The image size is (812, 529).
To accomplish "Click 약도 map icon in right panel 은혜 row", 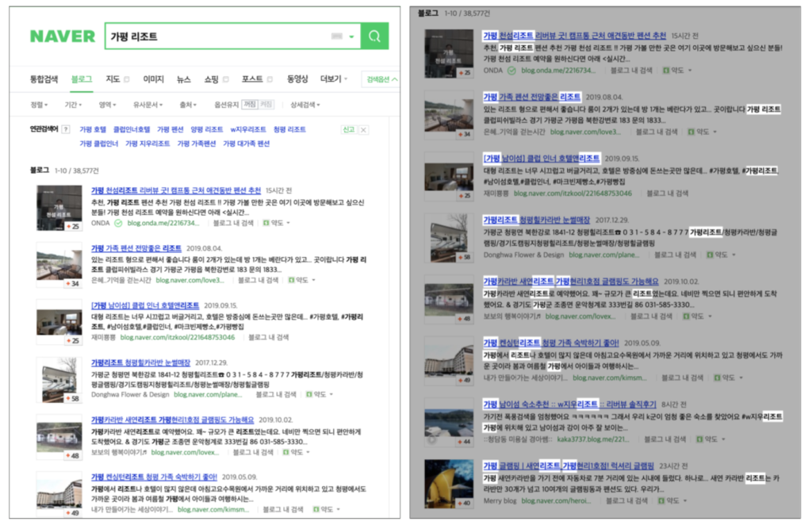I will 691,132.
